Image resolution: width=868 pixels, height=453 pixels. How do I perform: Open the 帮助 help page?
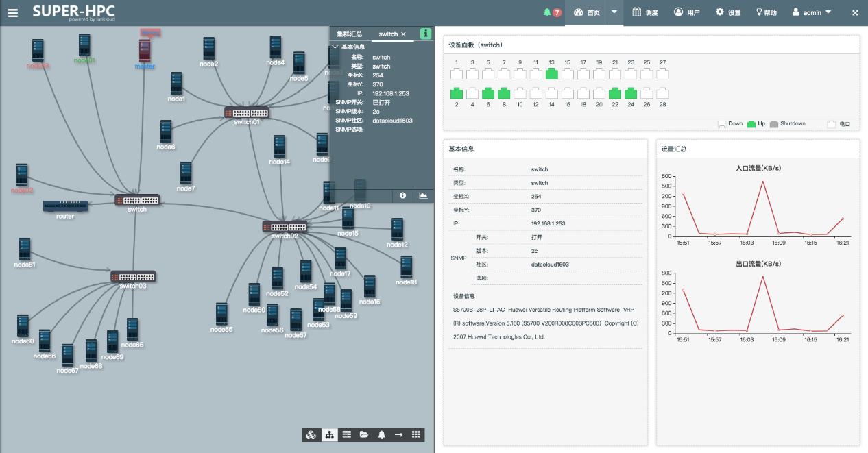coord(766,12)
